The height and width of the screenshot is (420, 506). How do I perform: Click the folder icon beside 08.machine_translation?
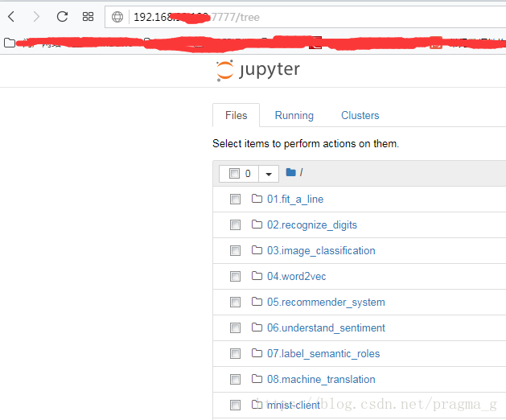(257, 379)
